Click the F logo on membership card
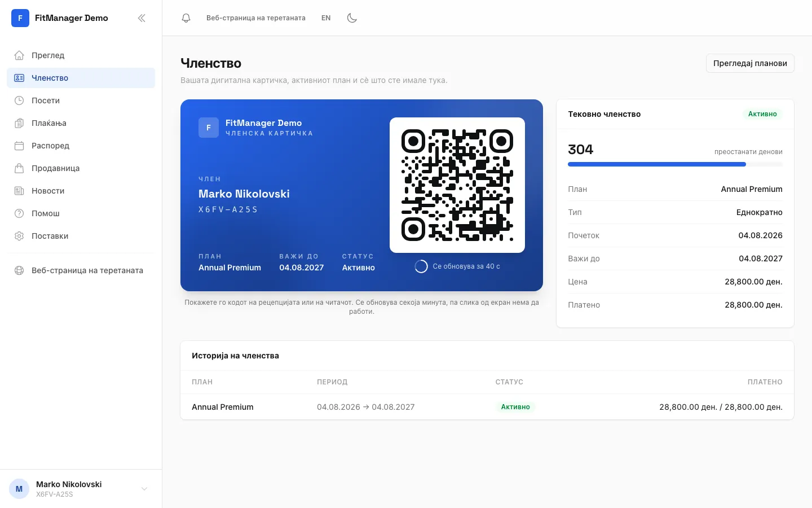The height and width of the screenshot is (508, 812). [209, 128]
